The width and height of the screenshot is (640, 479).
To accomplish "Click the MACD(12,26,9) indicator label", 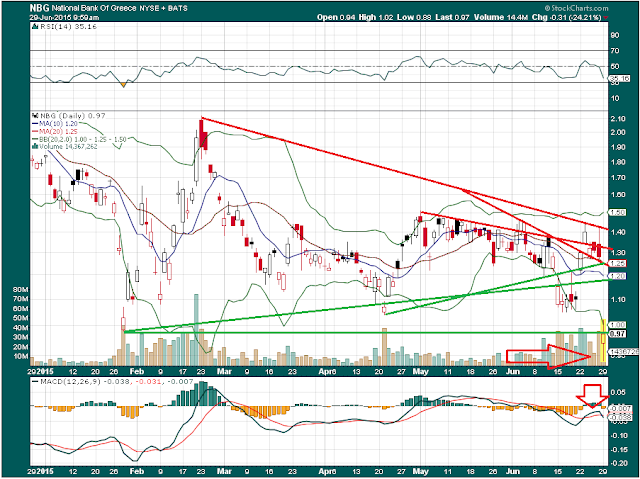I will (x=71, y=381).
